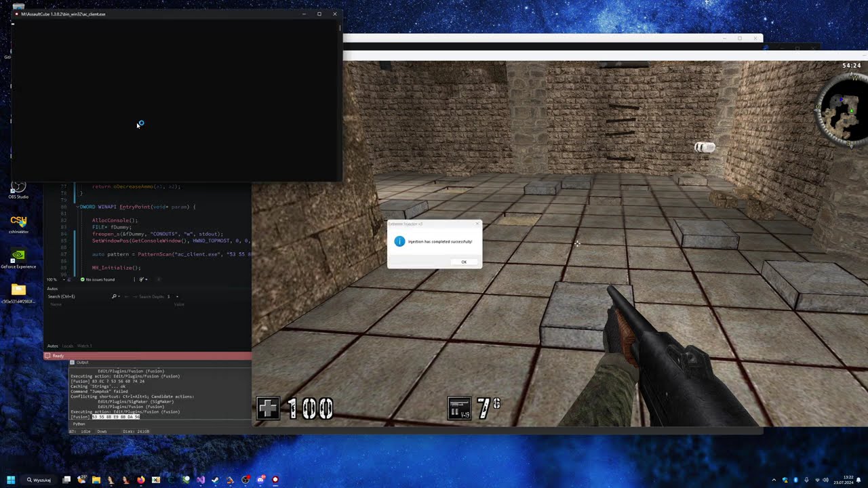Click the Bluetooth tray icon

click(x=795, y=480)
